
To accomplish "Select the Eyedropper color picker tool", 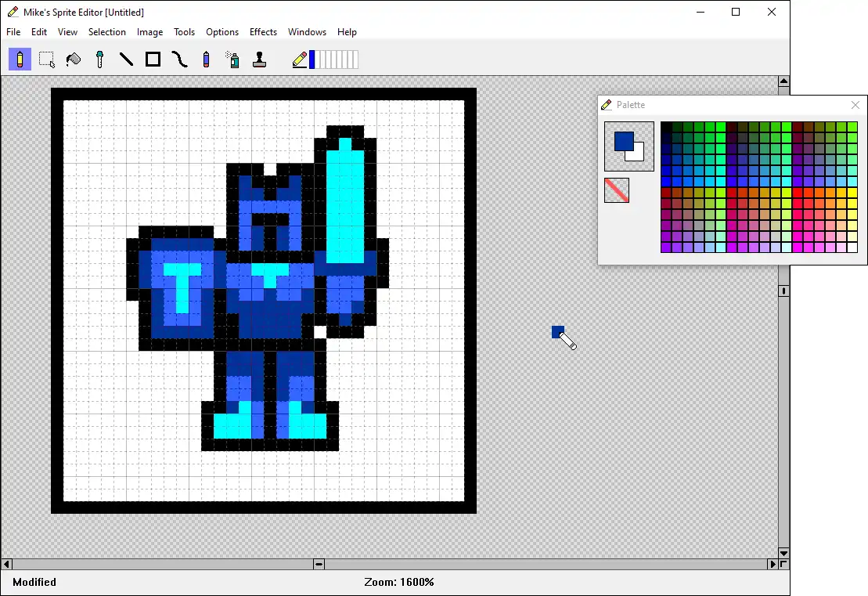I will click(x=99, y=60).
